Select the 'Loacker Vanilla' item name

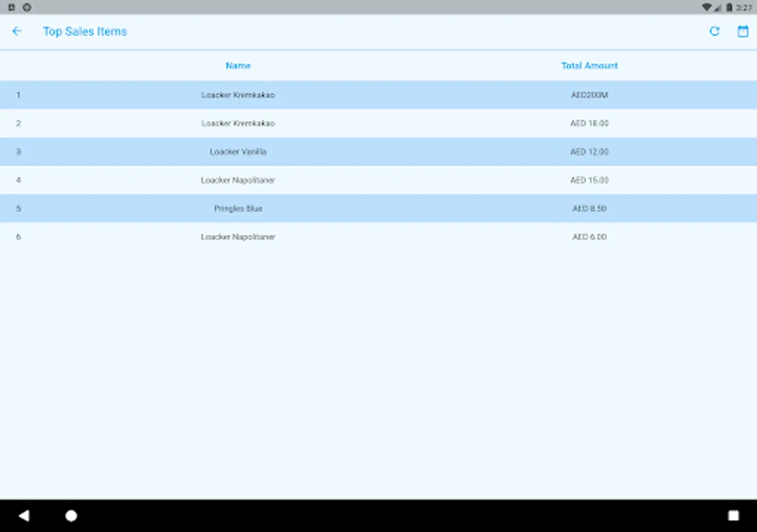(x=238, y=151)
